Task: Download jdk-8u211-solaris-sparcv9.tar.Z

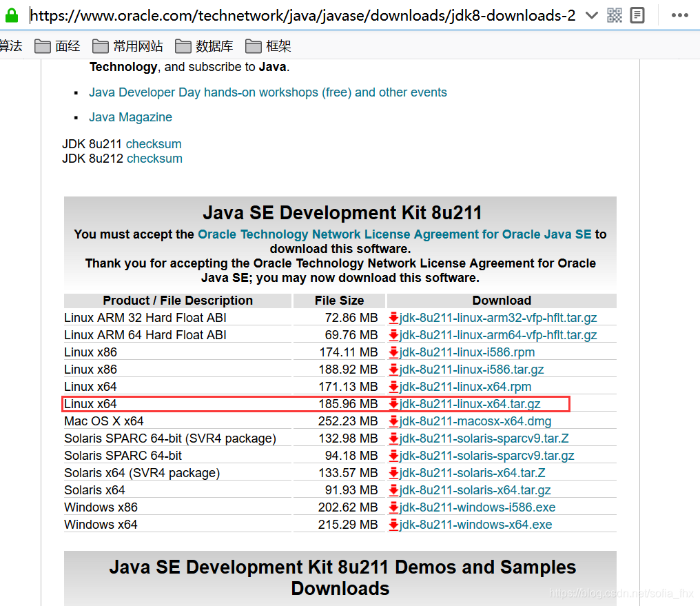Action: (x=484, y=438)
